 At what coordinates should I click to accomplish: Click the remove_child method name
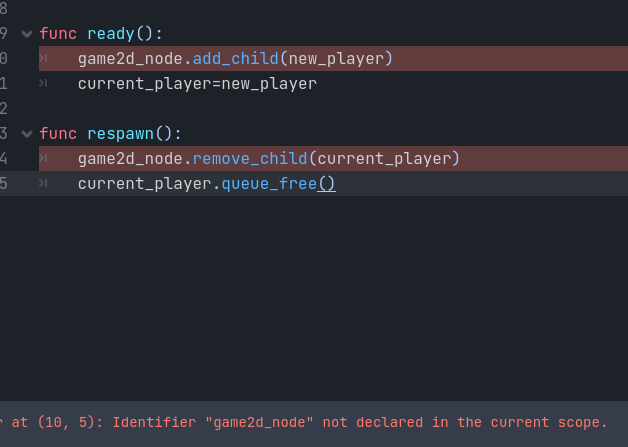point(250,159)
